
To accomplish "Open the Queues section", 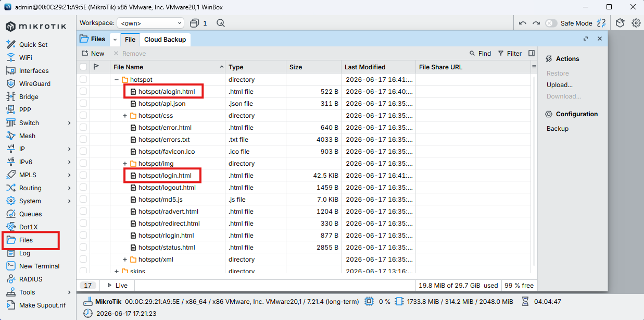I will (30, 214).
